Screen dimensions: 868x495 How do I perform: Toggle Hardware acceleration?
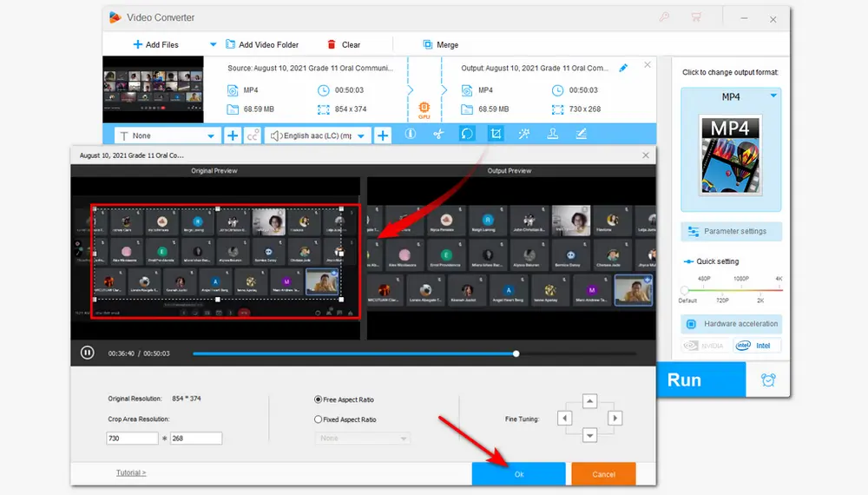pos(731,324)
